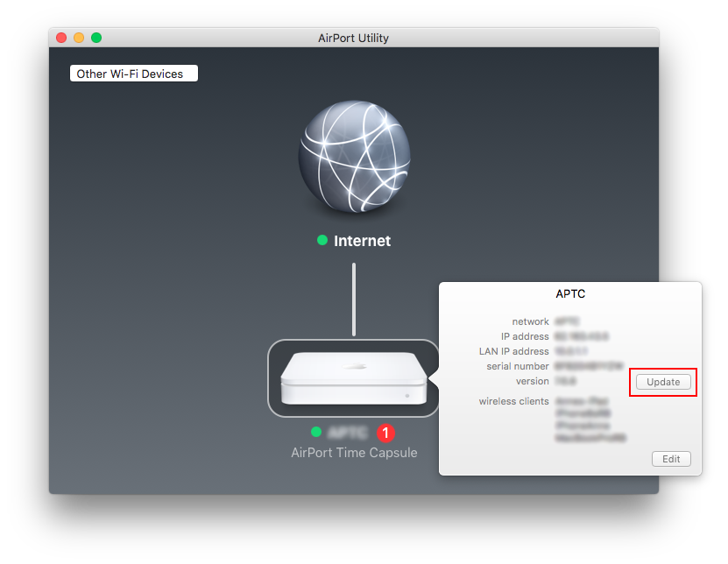Click the Update button for firmware
728x564 pixels.
point(663,382)
